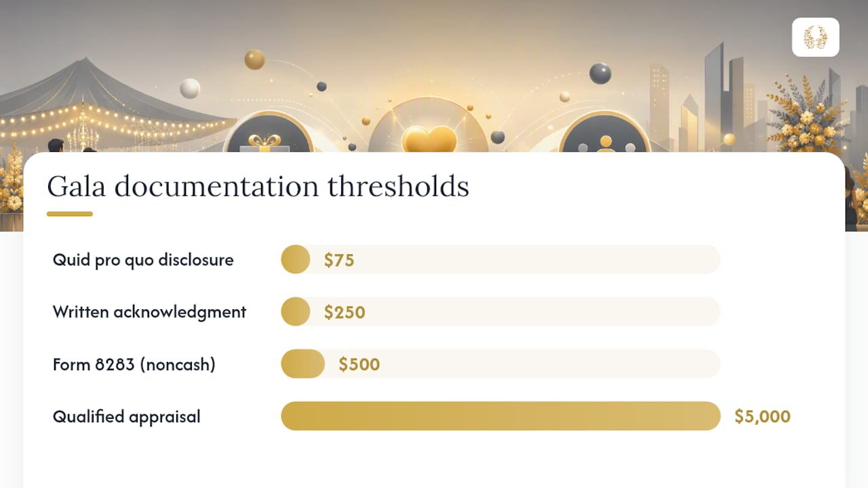This screenshot has height=488, width=868.
Task: Click the Qualified appraisal label
Action: [127, 416]
